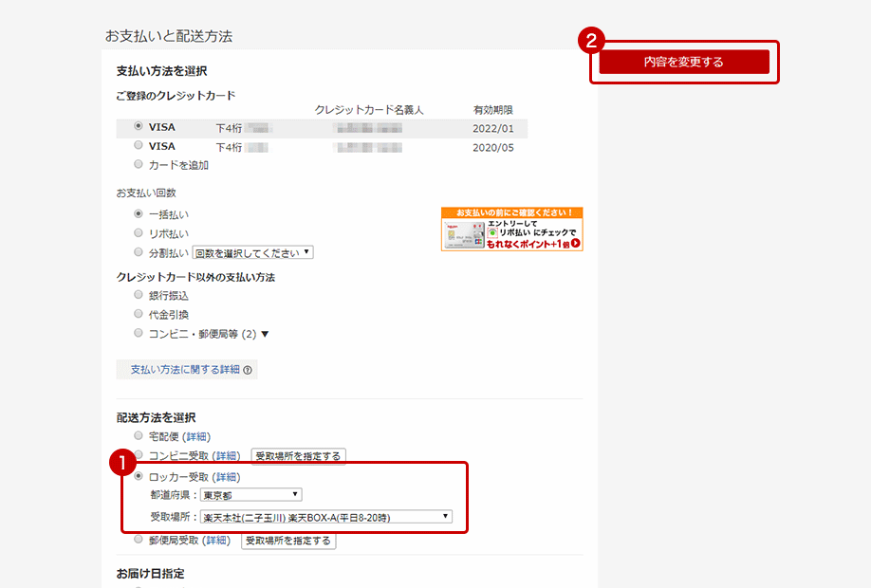Open 詳細 link next to 宅配便
The image size is (871, 588).
(x=197, y=437)
